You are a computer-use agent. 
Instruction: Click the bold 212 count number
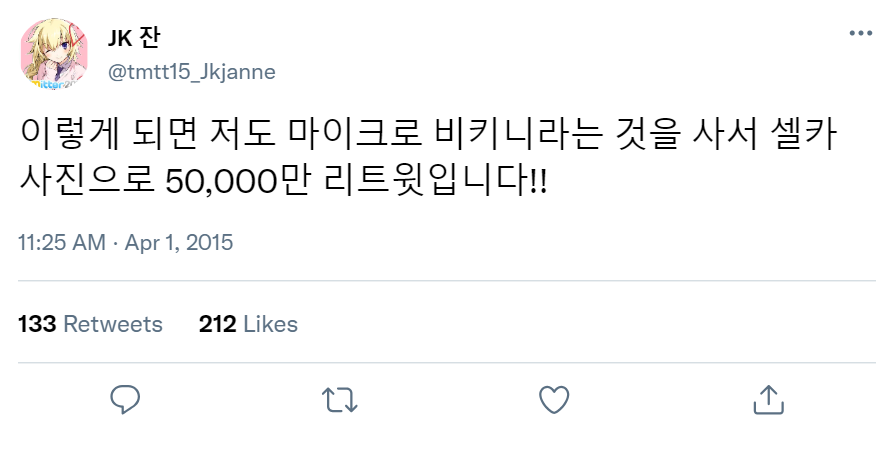(x=217, y=324)
